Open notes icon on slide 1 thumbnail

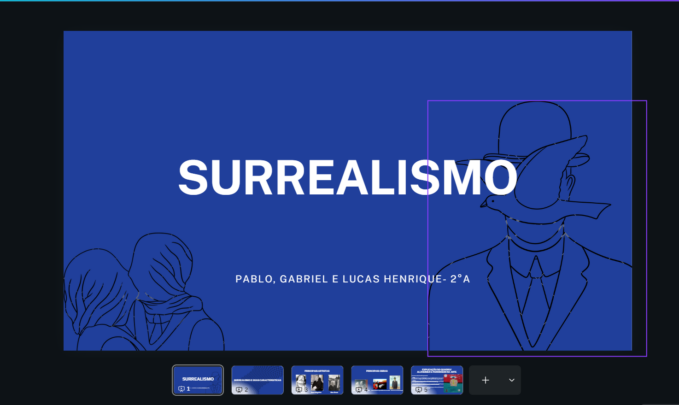(180, 389)
